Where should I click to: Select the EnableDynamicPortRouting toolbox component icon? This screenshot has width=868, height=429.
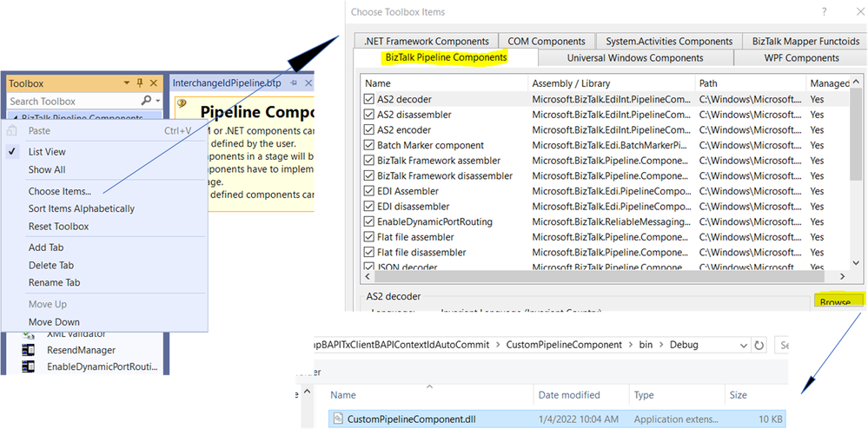[x=28, y=366]
